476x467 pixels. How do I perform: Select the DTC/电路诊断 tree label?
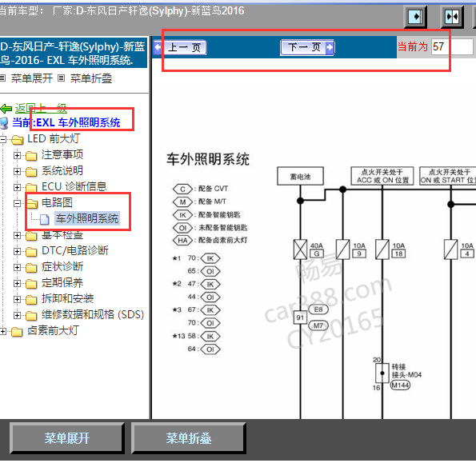click(x=75, y=250)
